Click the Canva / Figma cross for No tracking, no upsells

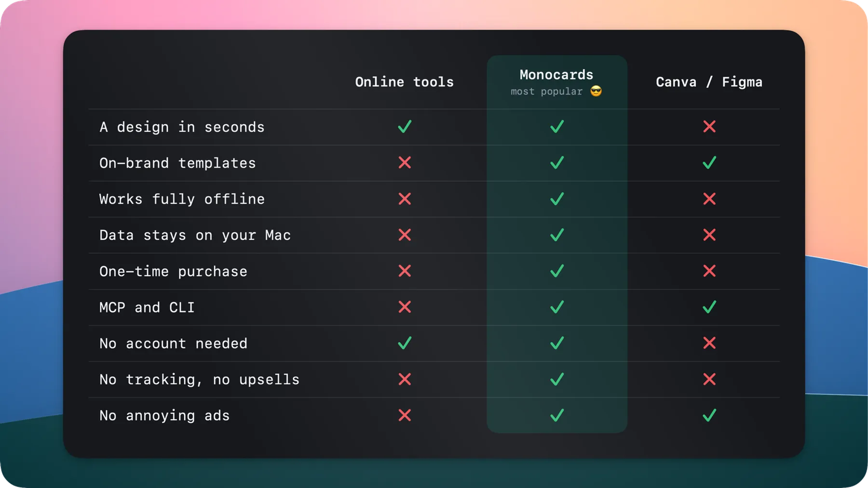tap(709, 380)
